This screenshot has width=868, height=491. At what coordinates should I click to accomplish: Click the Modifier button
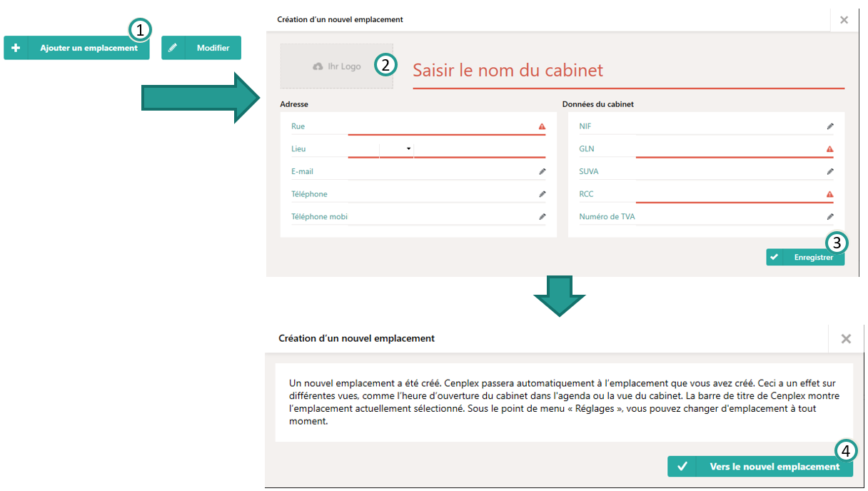tap(201, 48)
